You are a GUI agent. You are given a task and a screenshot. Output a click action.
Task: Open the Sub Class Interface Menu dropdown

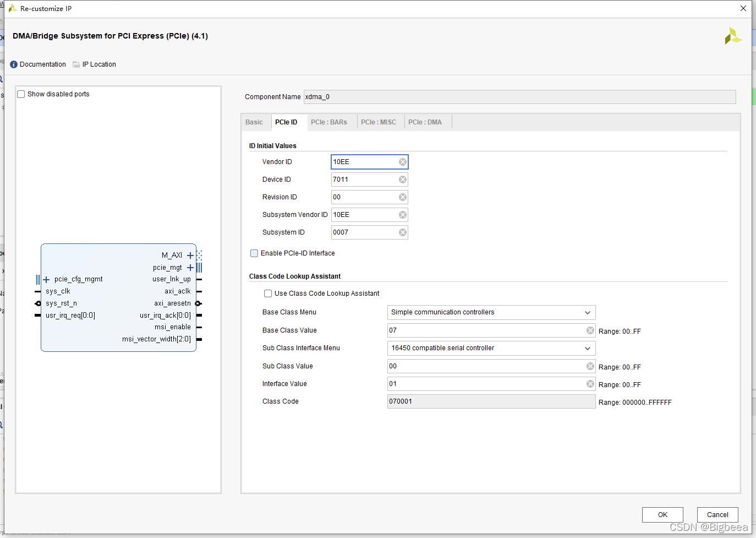[x=491, y=348]
